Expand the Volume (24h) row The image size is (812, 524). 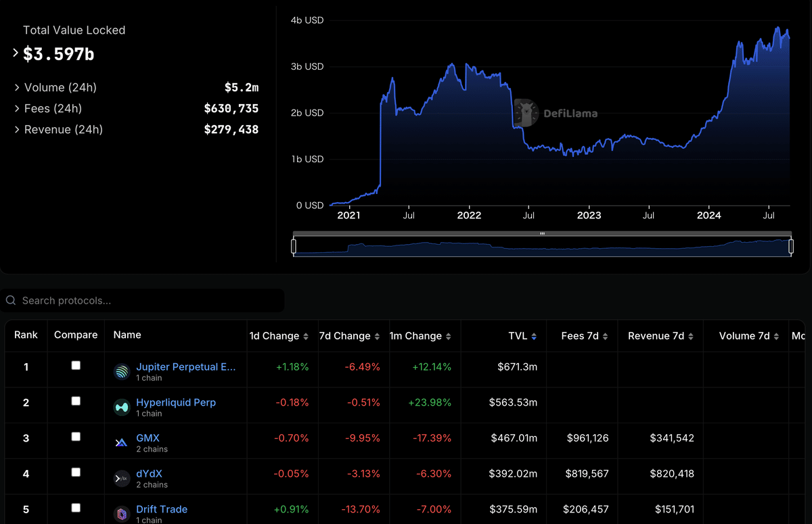click(17, 88)
